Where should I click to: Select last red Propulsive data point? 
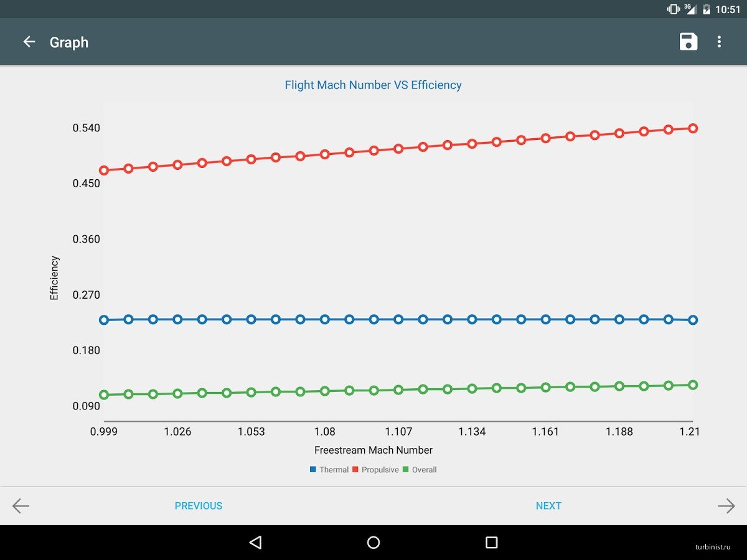(x=693, y=128)
